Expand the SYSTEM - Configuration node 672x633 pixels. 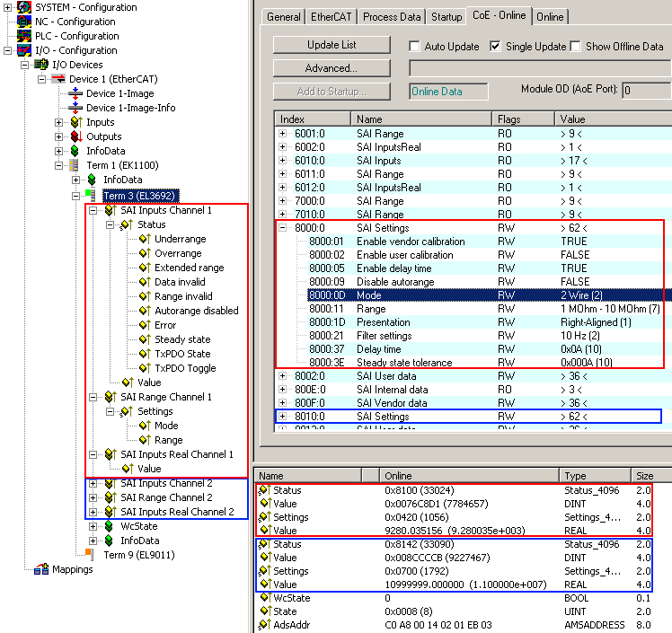coord(7,7)
